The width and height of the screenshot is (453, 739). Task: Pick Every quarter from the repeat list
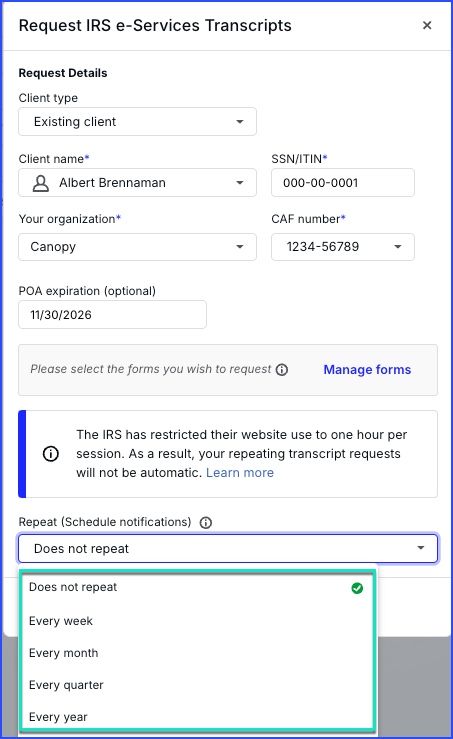coord(198,685)
